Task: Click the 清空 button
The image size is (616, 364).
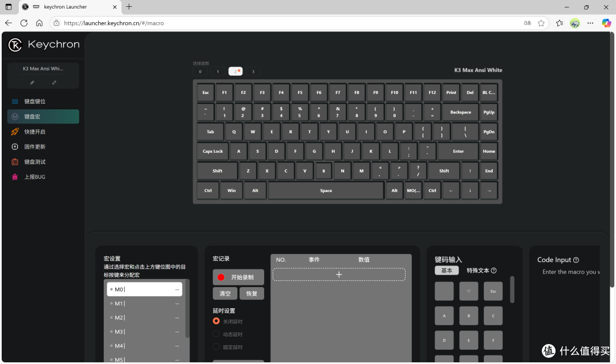Action: point(225,293)
